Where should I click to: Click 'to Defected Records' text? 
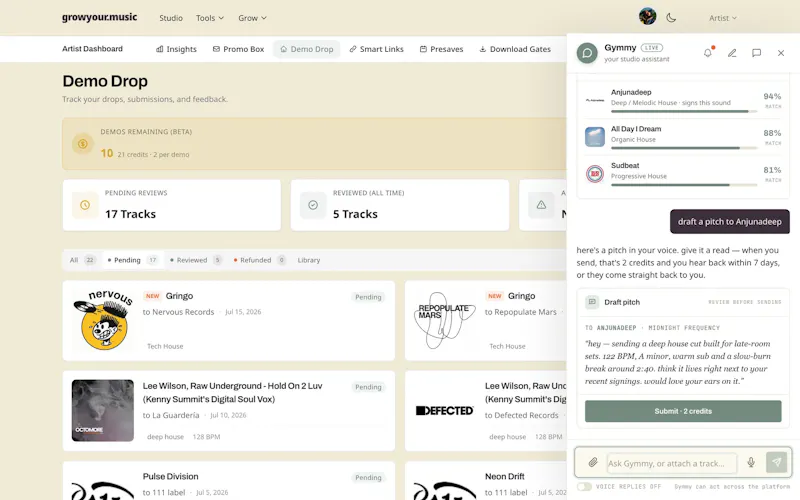pyautogui.click(x=521, y=415)
